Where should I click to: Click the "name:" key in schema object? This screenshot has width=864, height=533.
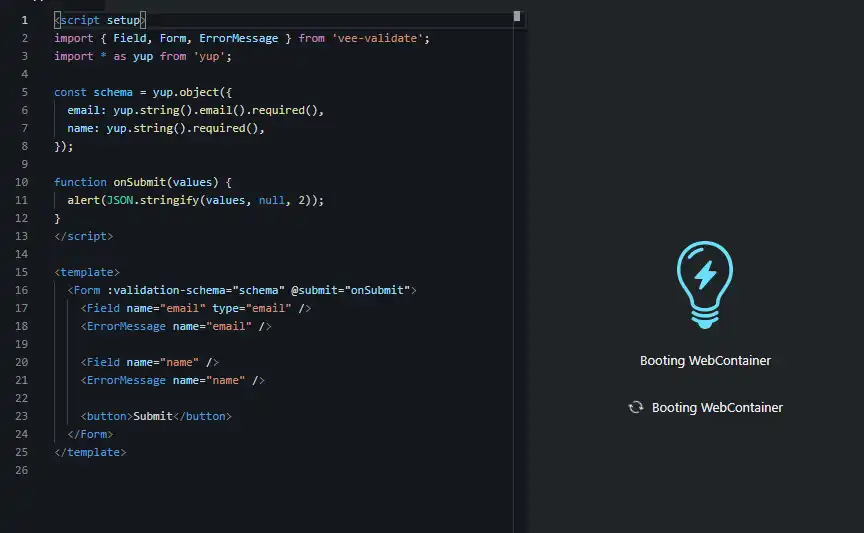pos(83,128)
